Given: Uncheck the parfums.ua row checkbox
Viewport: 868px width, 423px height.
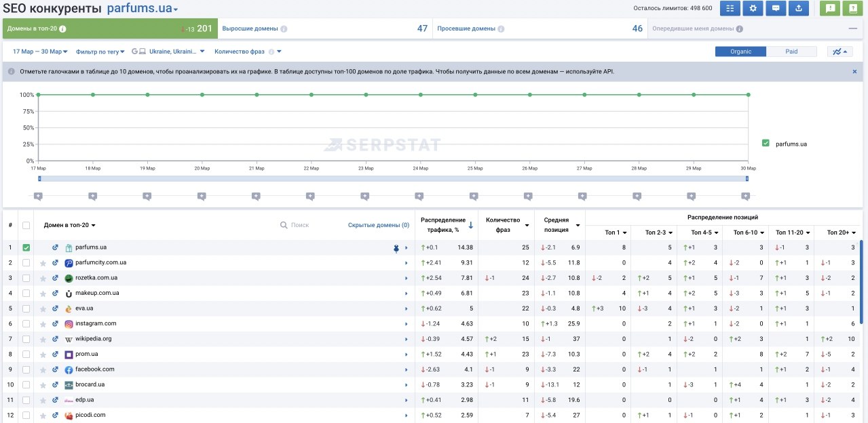Looking at the screenshot, I should pos(26,248).
